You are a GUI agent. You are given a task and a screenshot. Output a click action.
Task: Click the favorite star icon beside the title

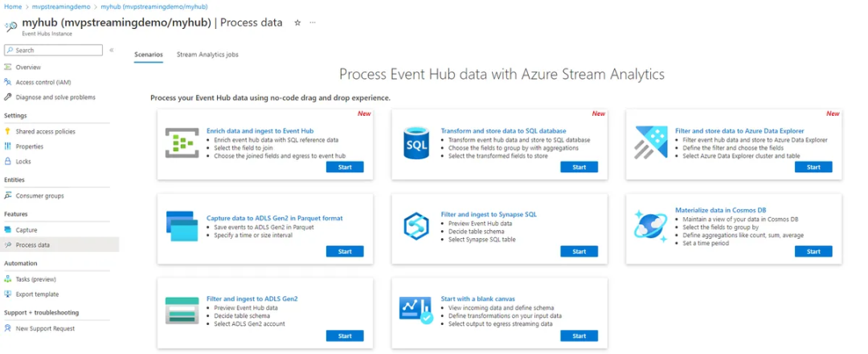[x=297, y=23]
